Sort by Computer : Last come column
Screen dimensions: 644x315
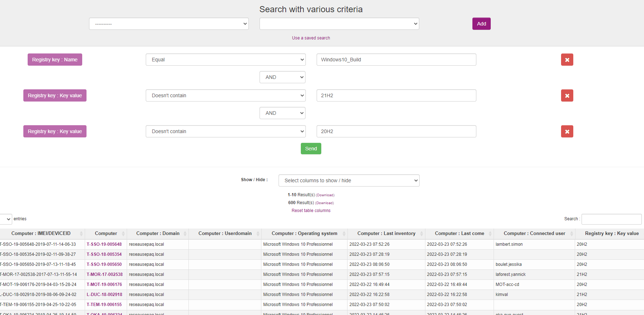459,234
